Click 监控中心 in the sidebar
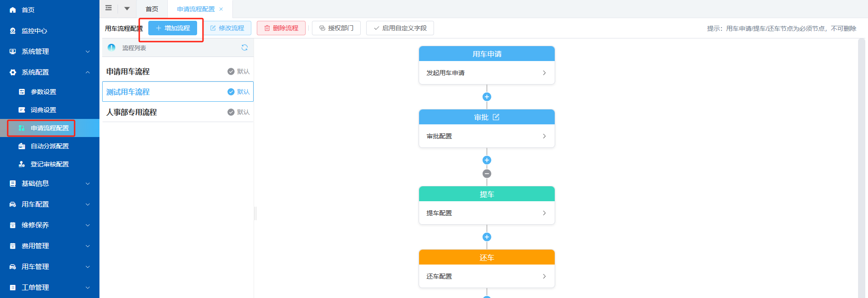Screen dimensions: 868x298 coord(34,31)
